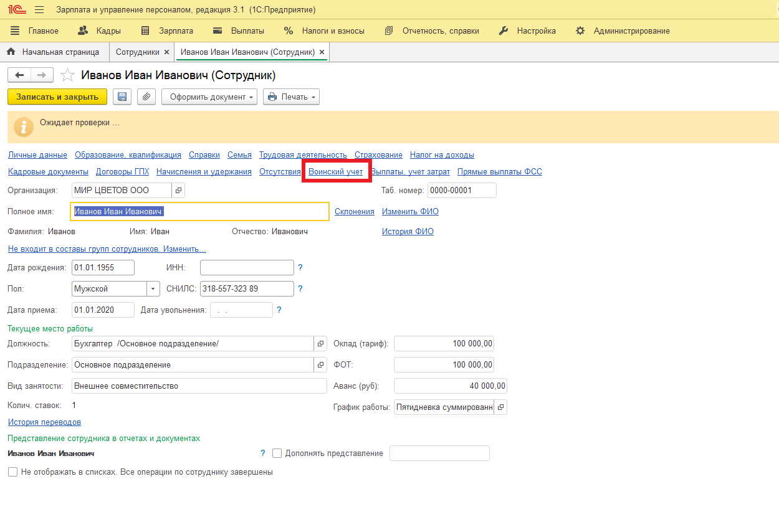Screen dimensions: 779x532
Task: Click the open button next to Организация field
Action: pyautogui.click(x=178, y=190)
